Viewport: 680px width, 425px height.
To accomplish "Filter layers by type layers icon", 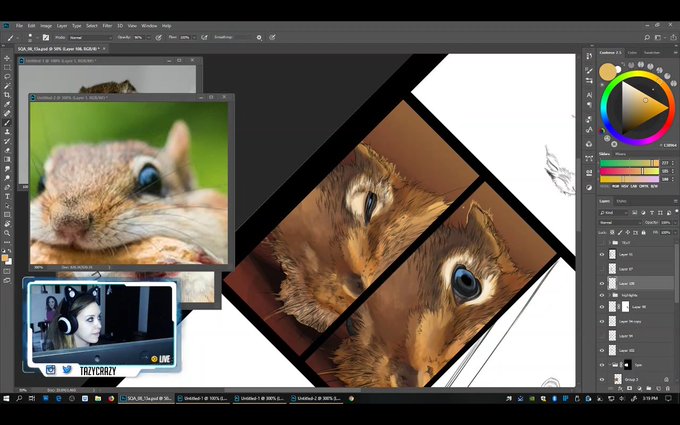I will click(652, 212).
